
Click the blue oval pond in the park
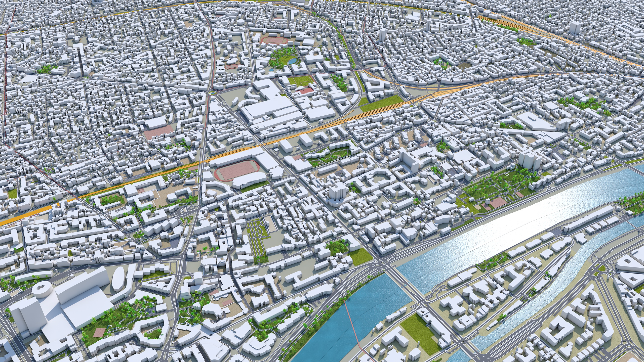coord(293,61)
